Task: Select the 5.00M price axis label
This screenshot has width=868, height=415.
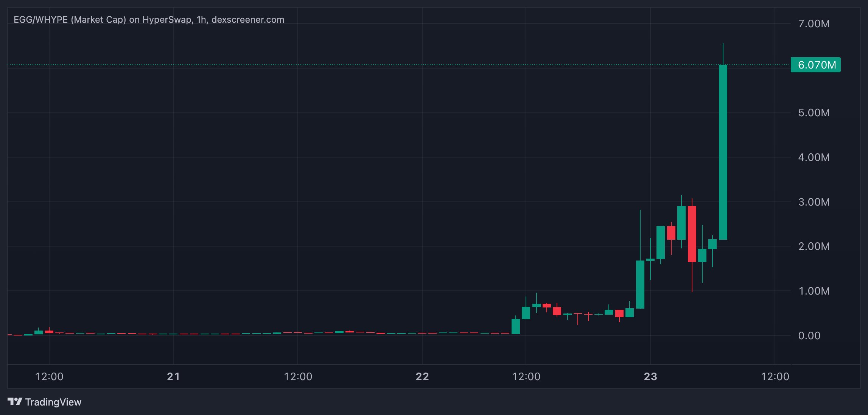Action: pyautogui.click(x=814, y=113)
